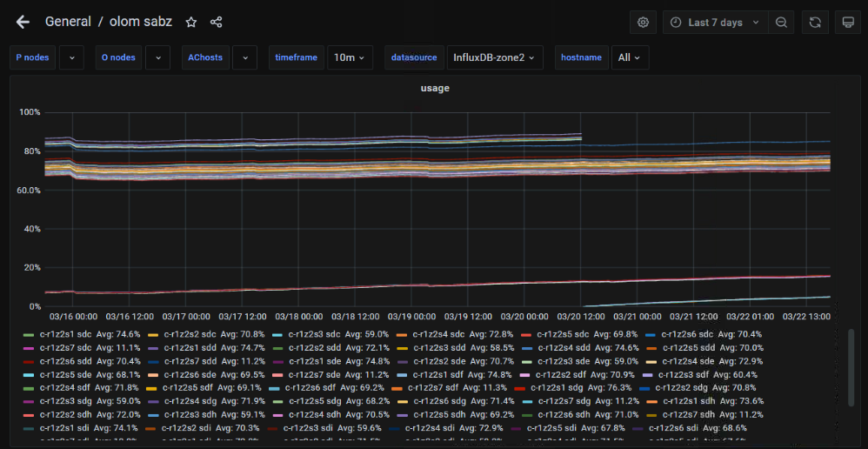Image resolution: width=868 pixels, height=449 pixels.
Task: Click the back arrow icon
Action: [x=23, y=22]
